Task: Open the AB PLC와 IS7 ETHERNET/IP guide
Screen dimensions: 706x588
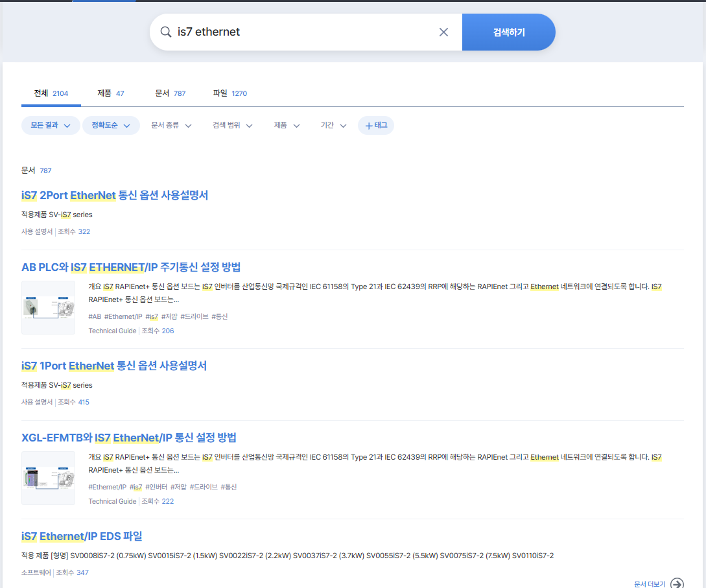Action: click(130, 267)
